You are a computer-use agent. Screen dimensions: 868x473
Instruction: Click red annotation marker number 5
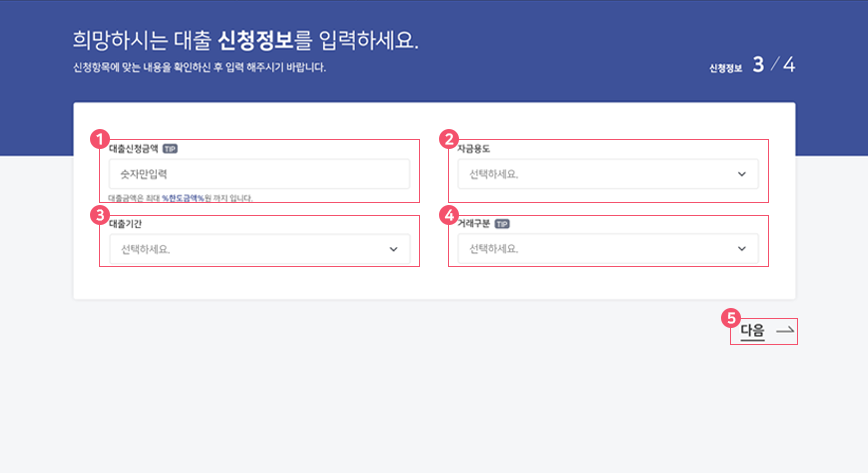pyautogui.click(x=730, y=318)
